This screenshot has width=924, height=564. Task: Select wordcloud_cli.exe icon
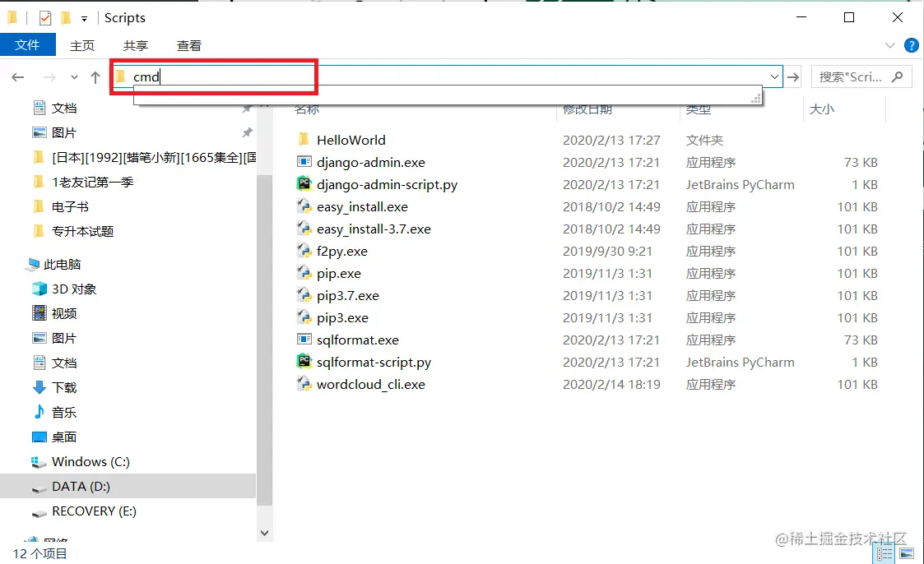[304, 384]
